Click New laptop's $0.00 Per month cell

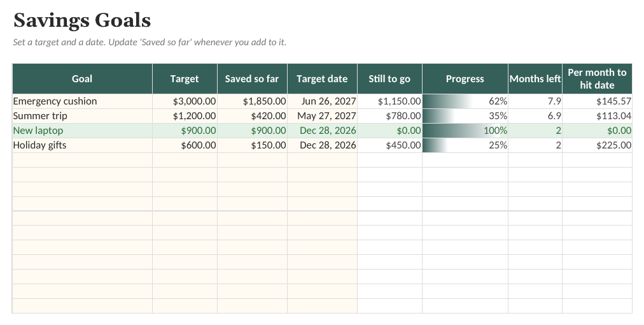pyautogui.click(x=597, y=131)
